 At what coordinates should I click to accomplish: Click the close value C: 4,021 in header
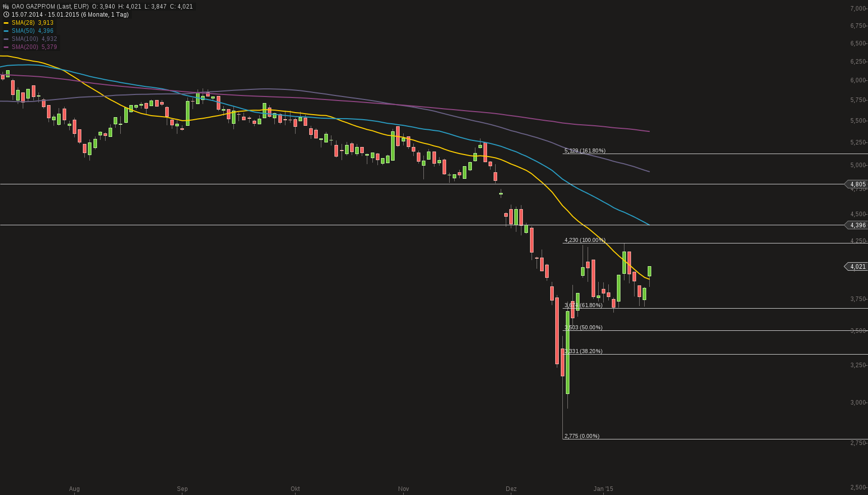tap(181, 7)
